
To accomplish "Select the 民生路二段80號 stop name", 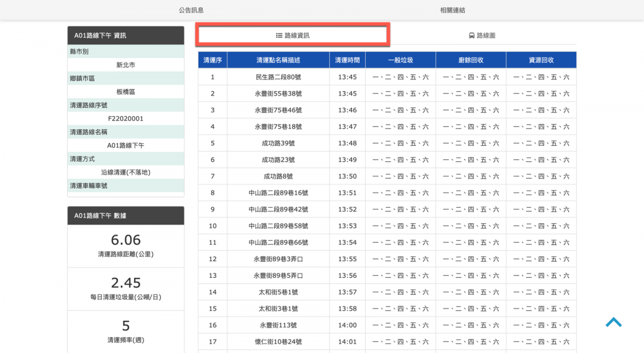I will pos(279,77).
